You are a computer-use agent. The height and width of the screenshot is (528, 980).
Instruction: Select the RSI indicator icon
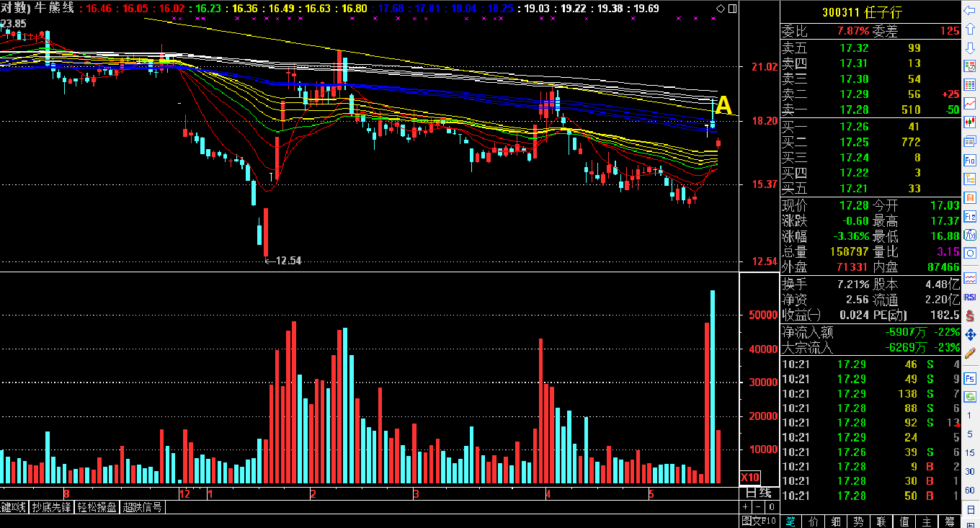click(x=970, y=297)
